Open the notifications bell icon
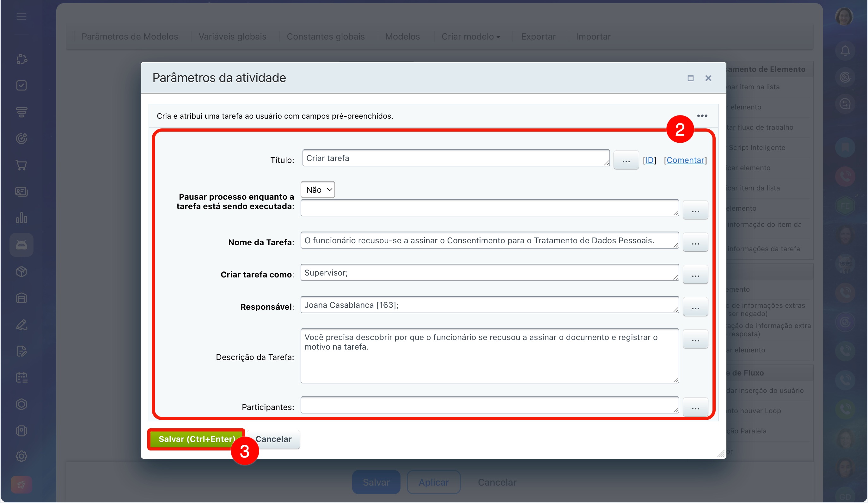Screen dimensions: 868x503 pyautogui.click(x=845, y=51)
